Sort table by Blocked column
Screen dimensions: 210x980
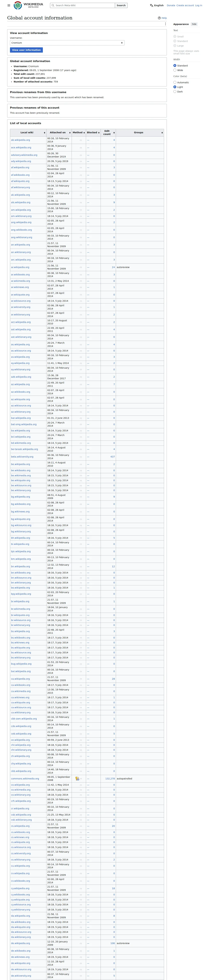[x=93, y=132]
